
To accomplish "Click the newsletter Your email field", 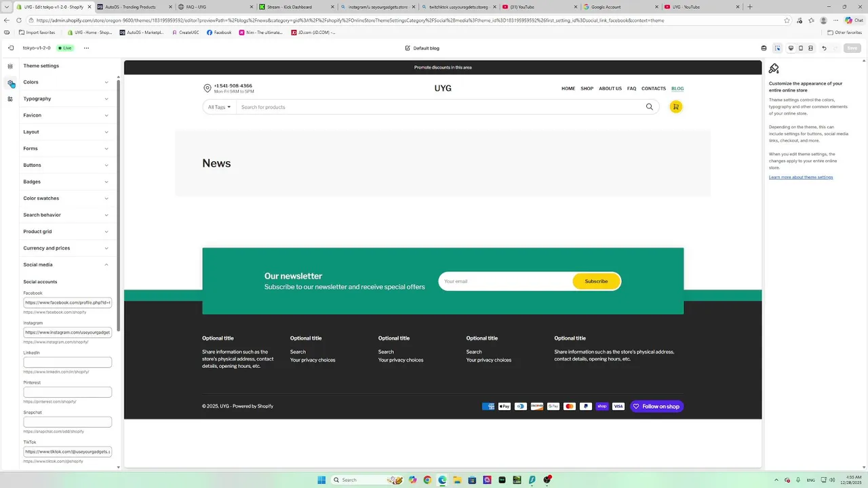I will tap(505, 281).
